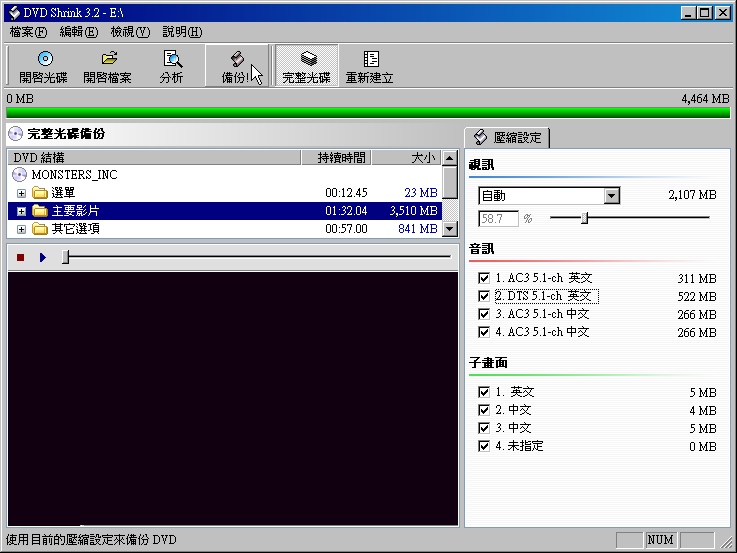Open the 說明(H) menu
This screenshot has height=553, width=737.
point(182,32)
